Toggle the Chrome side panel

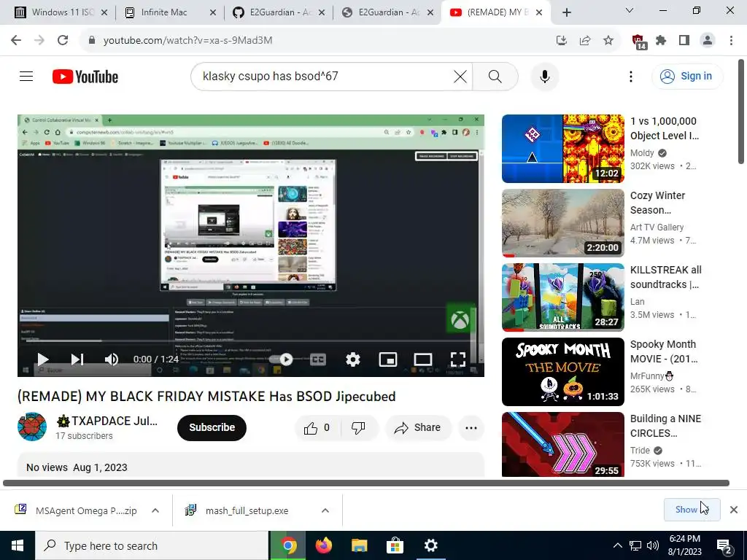coord(684,41)
